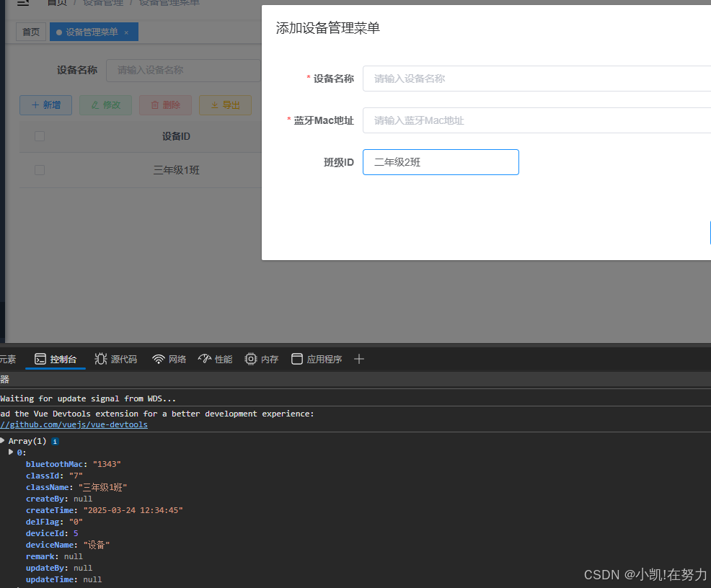This screenshot has width=711, height=588.
Task: Click the "Waiting for update signal" log line
Action: click(88, 398)
